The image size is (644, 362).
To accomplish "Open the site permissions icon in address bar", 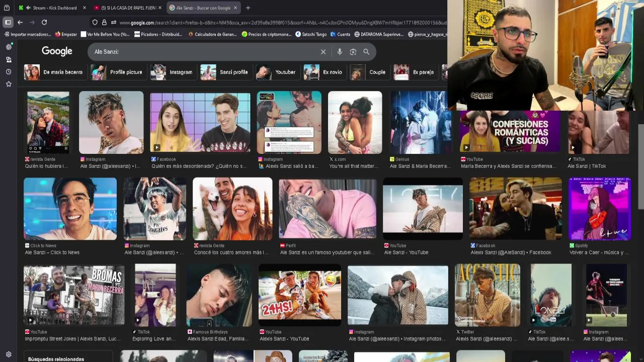I will (x=114, y=23).
